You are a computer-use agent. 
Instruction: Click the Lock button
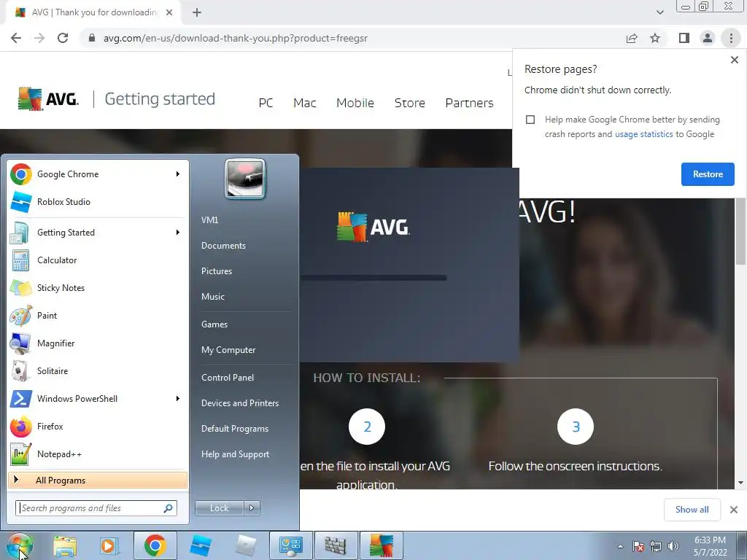click(x=219, y=508)
